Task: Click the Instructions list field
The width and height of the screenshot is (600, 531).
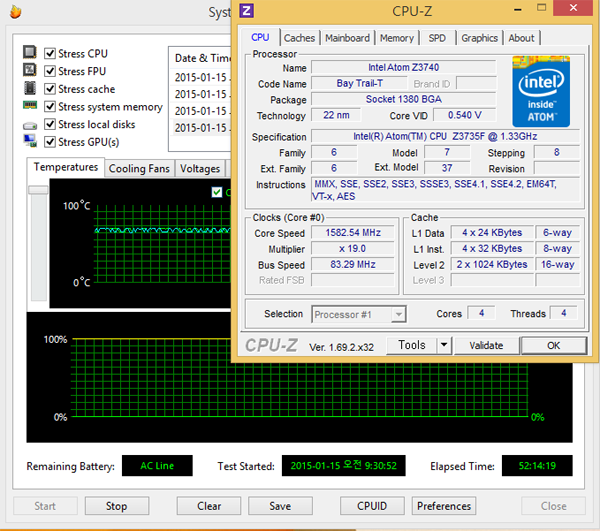Action: pos(445,190)
